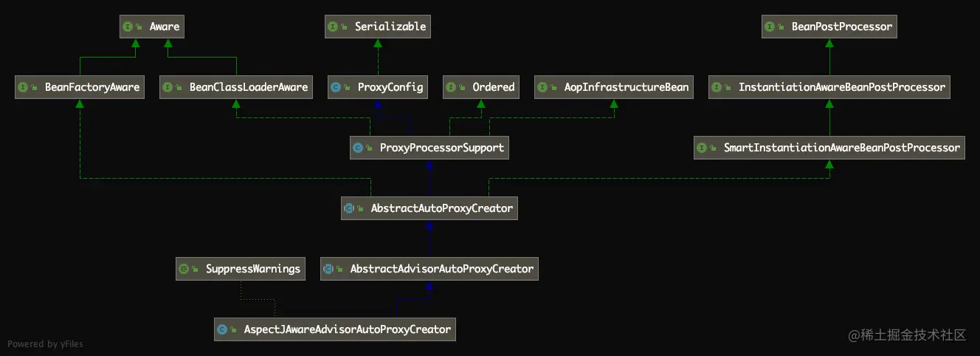Click the AbstractAutoProxyCreator node
The width and height of the screenshot is (980, 356).
tap(429, 208)
